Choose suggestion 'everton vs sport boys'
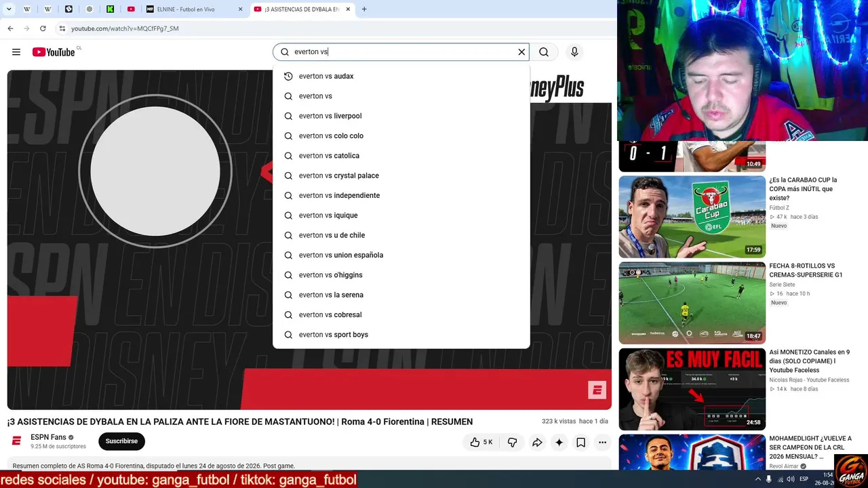 401,335
